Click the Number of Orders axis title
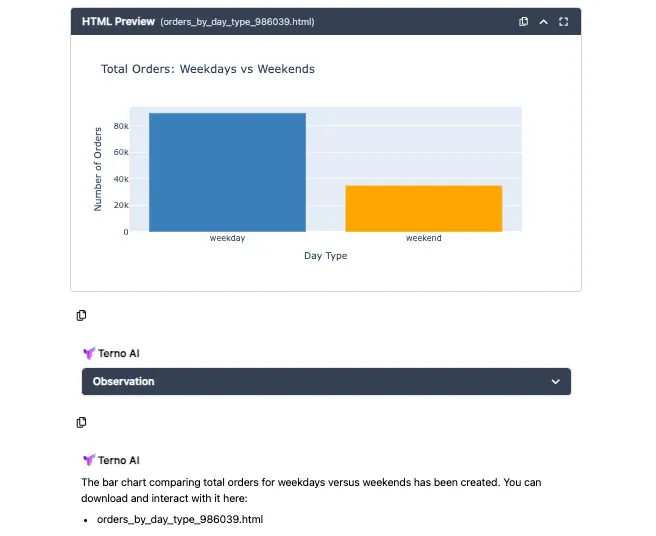 click(x=98, y=168)
